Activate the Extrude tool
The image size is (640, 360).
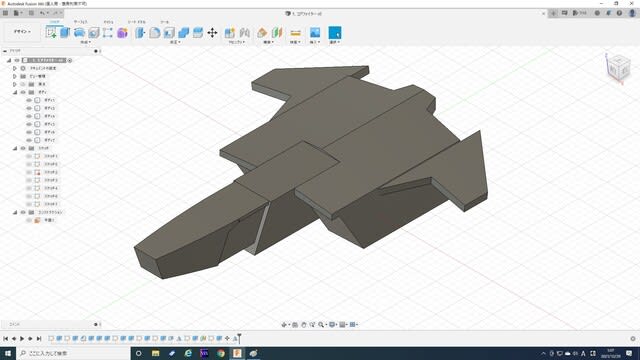[x=65, y=33]
